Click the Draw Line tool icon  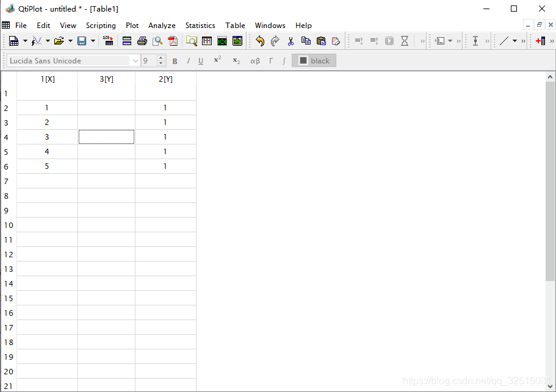(504, 41)
